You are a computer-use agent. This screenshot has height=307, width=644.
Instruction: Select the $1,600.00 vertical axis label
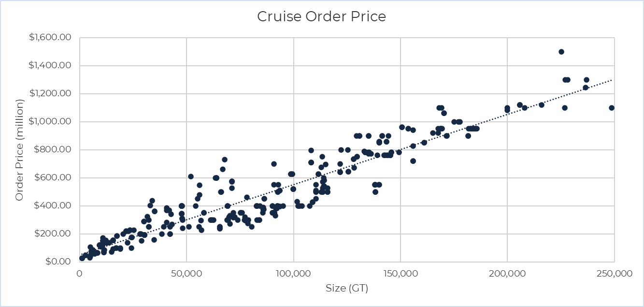[x=52, y=38]
